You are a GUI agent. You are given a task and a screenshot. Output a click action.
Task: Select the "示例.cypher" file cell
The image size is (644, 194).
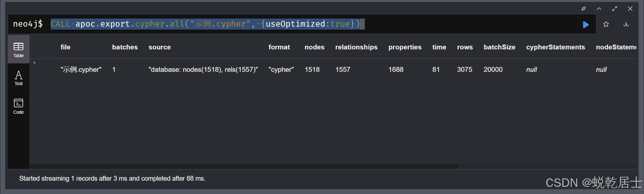(x=81, y=70)
